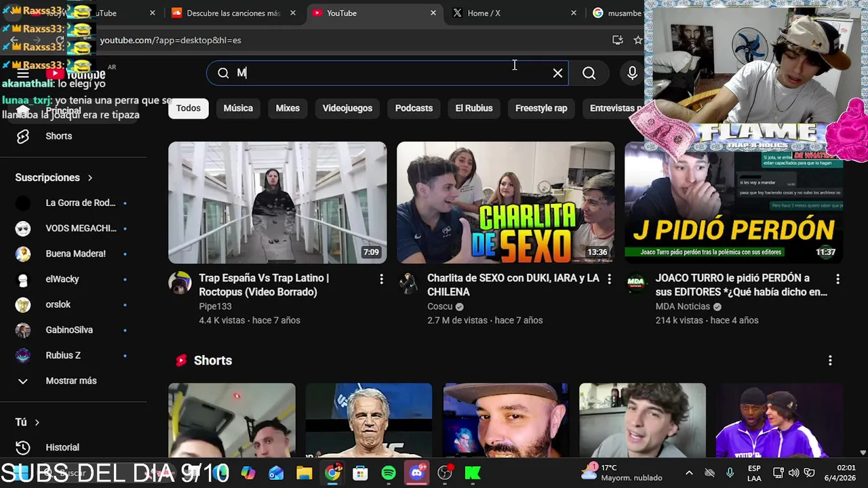Open the Shorts shelf three-dot menu
Viewport: 868px width, 488px height.
(830, 361)
